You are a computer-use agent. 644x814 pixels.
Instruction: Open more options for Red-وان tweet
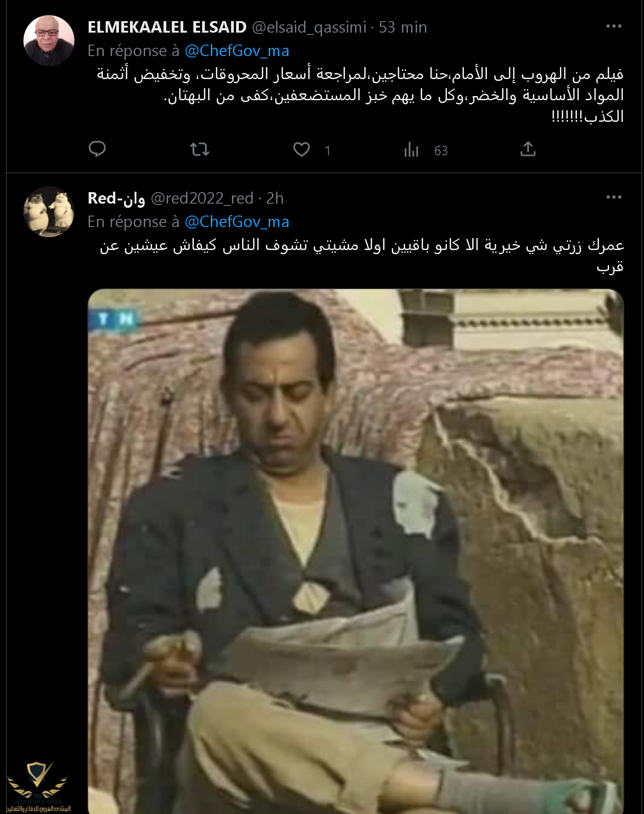click(x=614, y=197)
